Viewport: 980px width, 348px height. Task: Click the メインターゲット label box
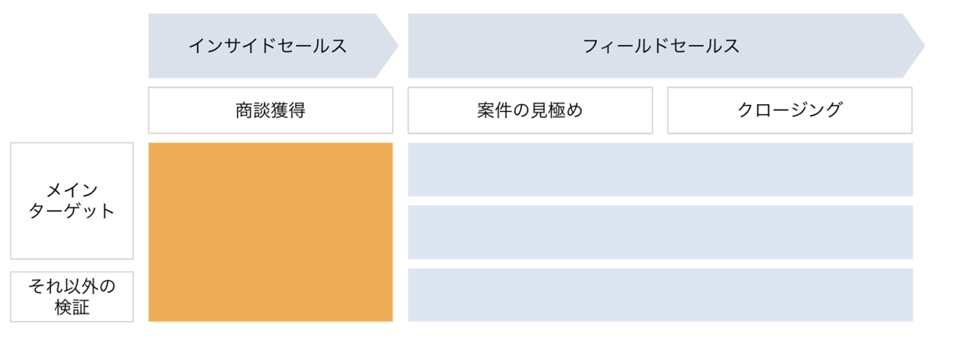tap(71, 201)
